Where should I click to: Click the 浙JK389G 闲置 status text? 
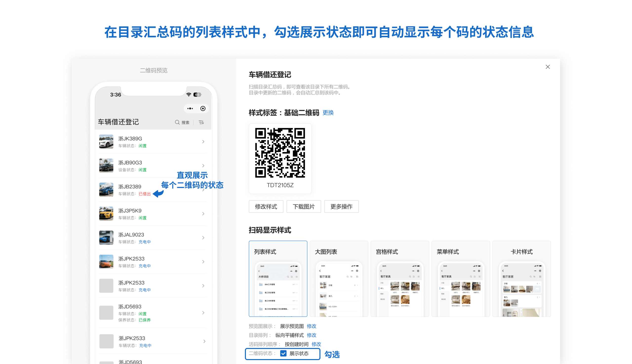click(143, 146)
